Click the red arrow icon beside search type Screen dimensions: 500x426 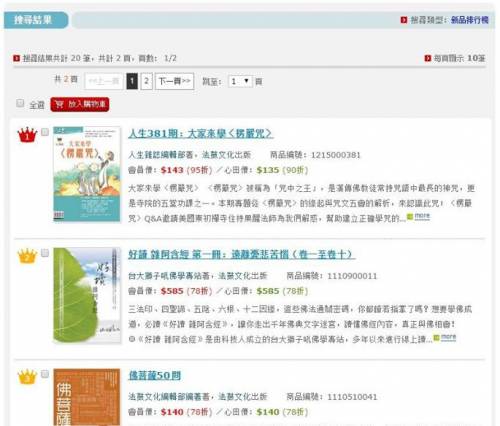(x=404, y=20)
